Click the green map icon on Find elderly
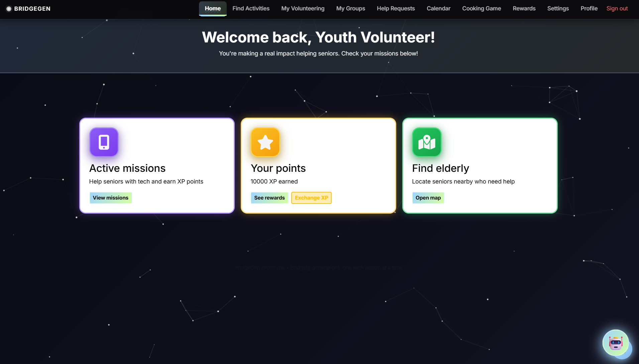This screenshot has width=639, height=364. (427, 142)
